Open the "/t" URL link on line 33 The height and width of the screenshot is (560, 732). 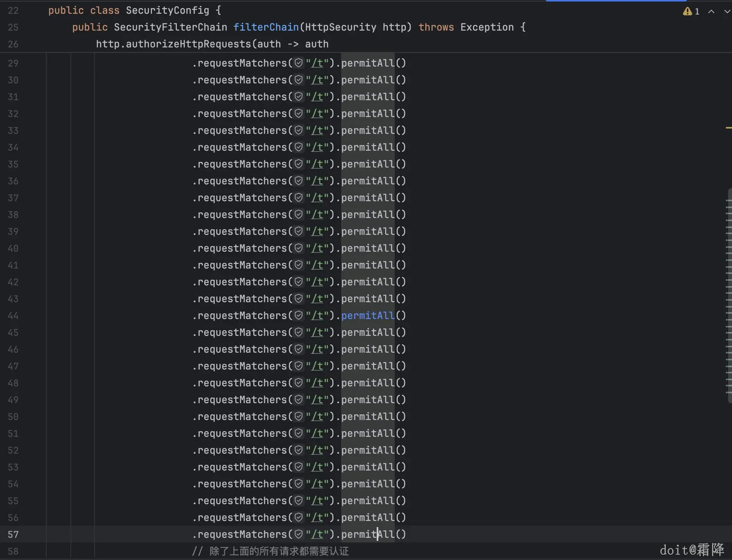317,130
